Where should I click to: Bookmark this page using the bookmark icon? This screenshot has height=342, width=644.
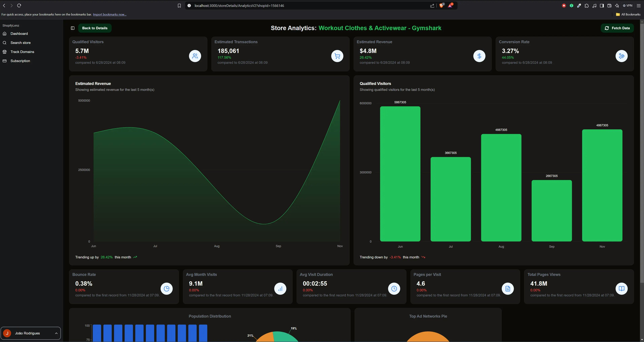[x=179, y=6]
